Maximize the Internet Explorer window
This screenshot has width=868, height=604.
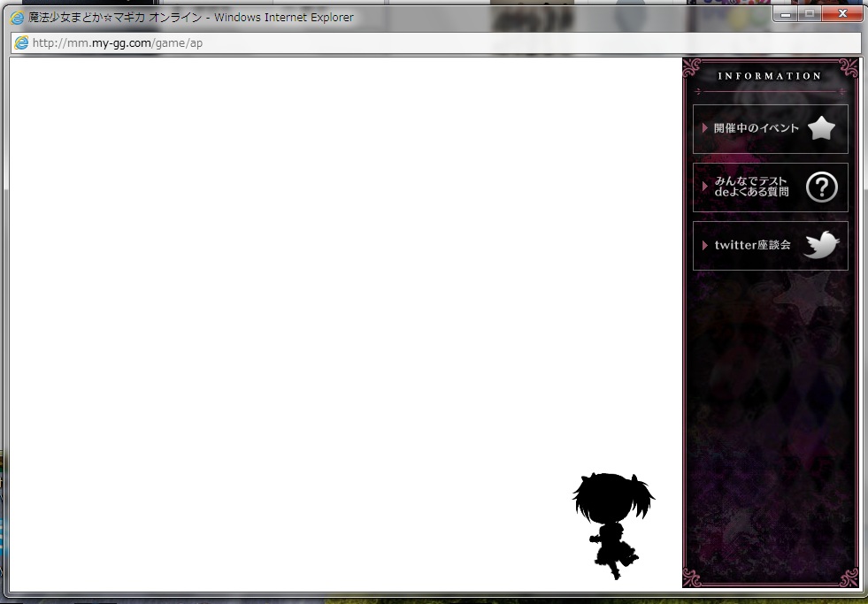pos(810,14)
